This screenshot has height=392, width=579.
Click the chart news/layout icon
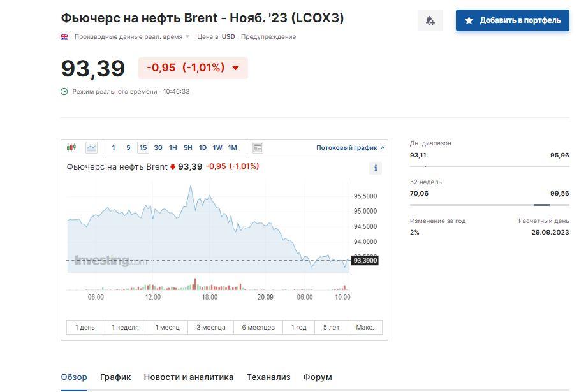pyautogui.click(x=257, y=147)
